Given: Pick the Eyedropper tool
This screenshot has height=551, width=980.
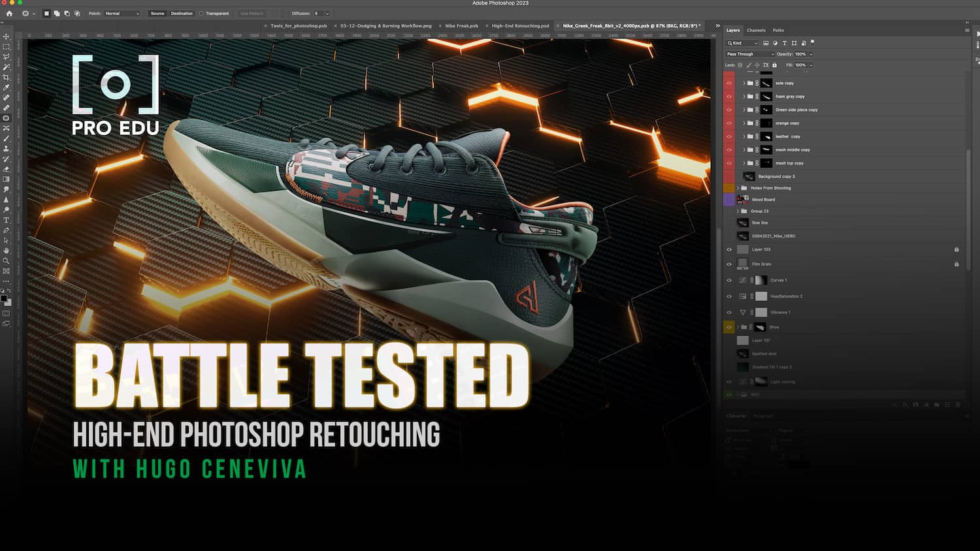Looking at the screenshot, I should point(7,87).
